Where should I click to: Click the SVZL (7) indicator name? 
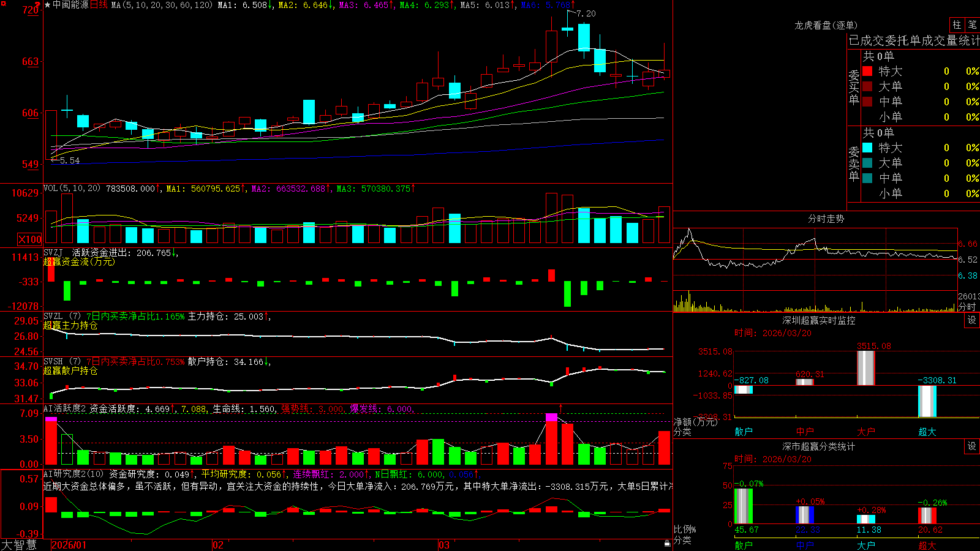click(62, 316)
